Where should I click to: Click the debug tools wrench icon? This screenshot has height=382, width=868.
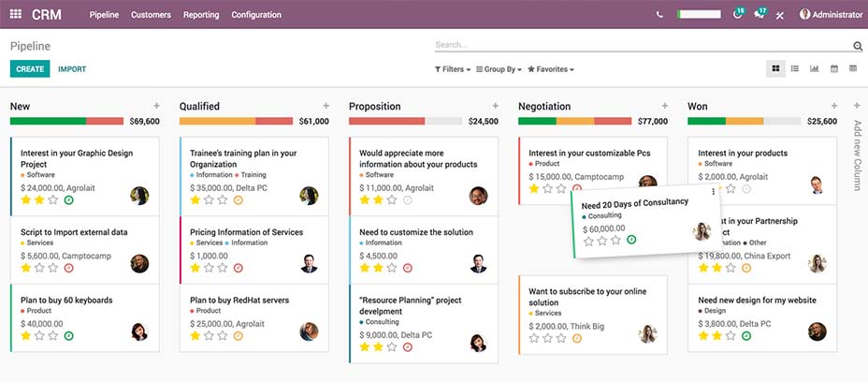point(780,15)
